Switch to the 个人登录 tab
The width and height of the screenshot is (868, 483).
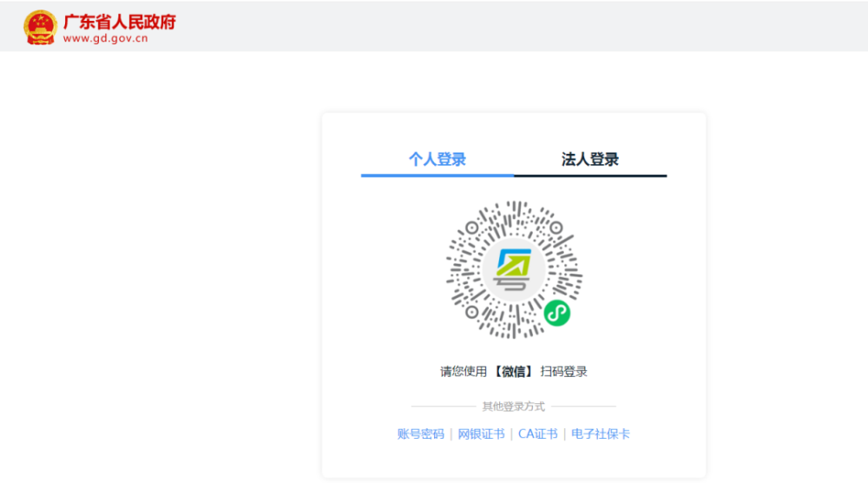pos(437,160)
